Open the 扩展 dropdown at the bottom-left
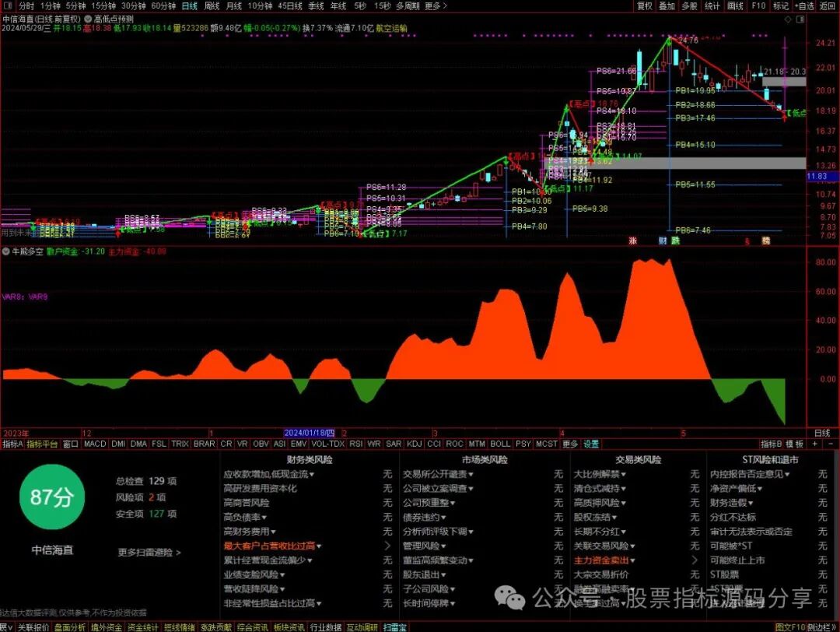This screenshot has height=632, width=840. pyautogui.click(x=6, y=627)
